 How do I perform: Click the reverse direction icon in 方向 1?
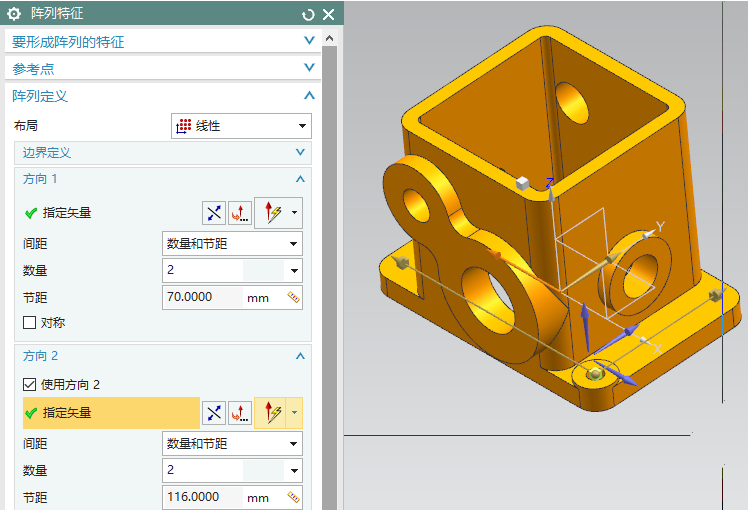tap(214, 213)
